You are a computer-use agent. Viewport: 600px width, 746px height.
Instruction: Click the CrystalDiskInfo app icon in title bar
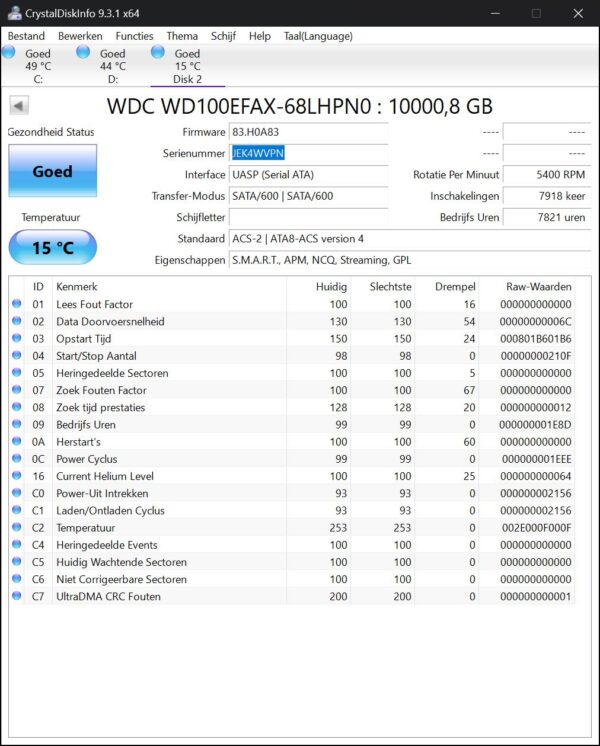click(14, 13)
